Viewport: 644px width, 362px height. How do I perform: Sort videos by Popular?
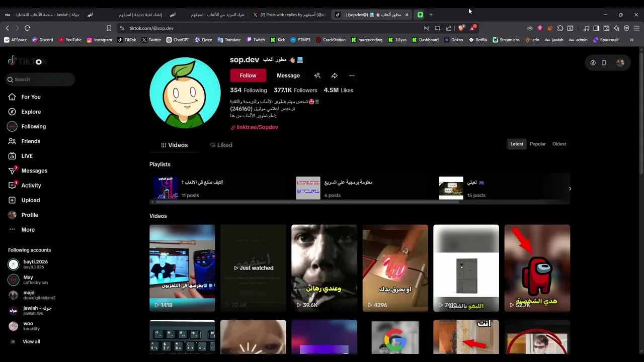537,144
